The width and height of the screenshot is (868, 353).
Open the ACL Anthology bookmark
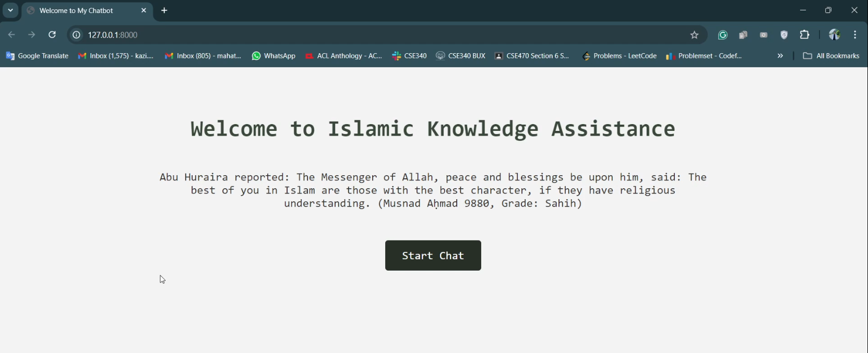tap(344, 56)
